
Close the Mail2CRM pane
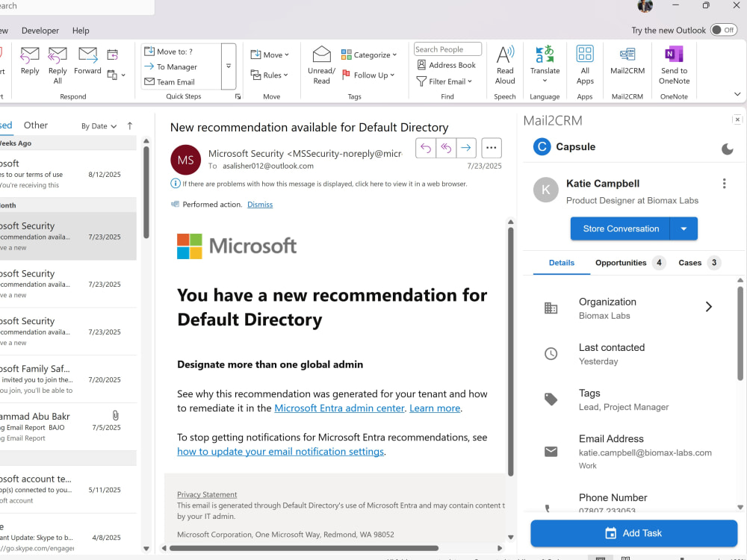737,119
